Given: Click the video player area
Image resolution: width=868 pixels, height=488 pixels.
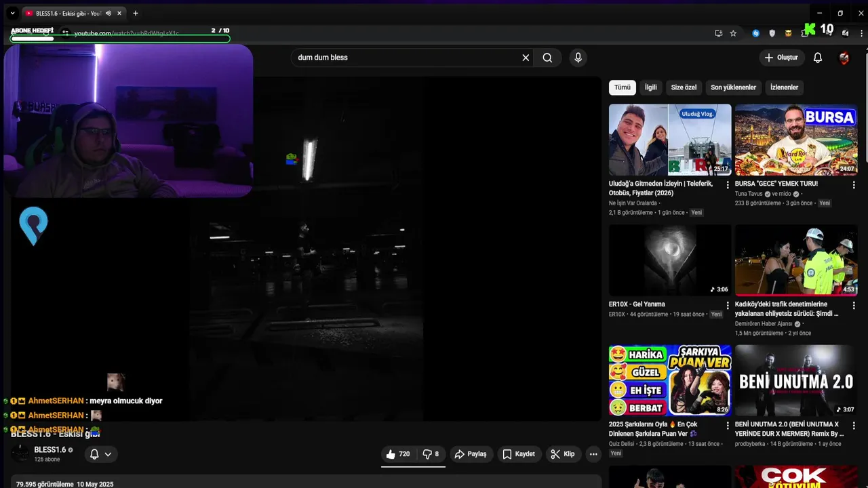Looking at the screenshot, I should click(307, 248).
